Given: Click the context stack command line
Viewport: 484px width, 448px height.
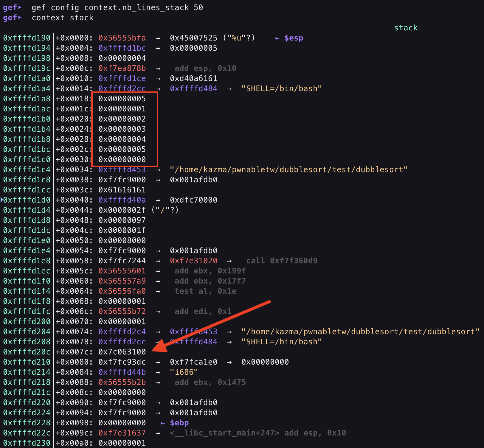Looking at the screenshot, I should pos(63,18).
